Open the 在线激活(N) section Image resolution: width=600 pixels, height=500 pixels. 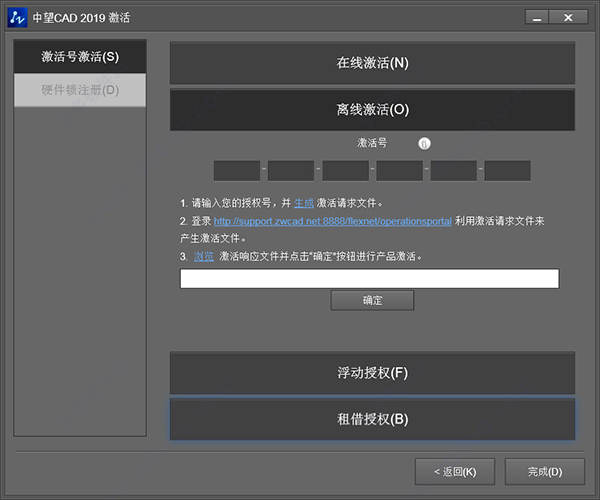(372, 63)
